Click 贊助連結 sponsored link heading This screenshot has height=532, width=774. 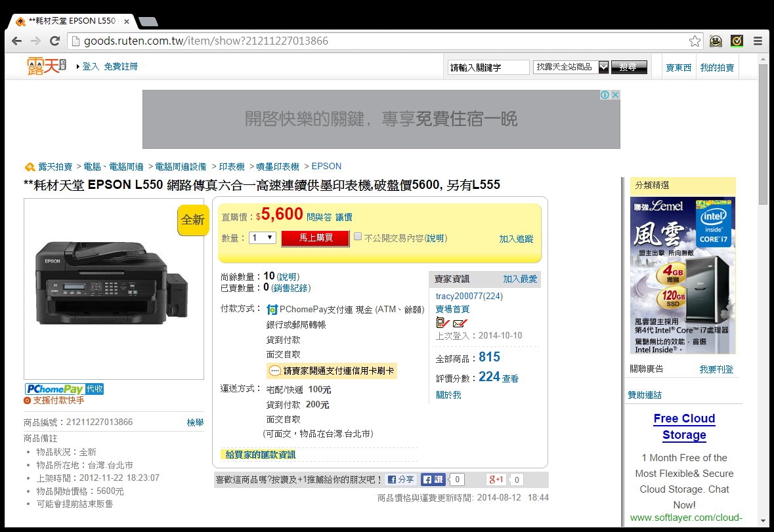point(645,395)
